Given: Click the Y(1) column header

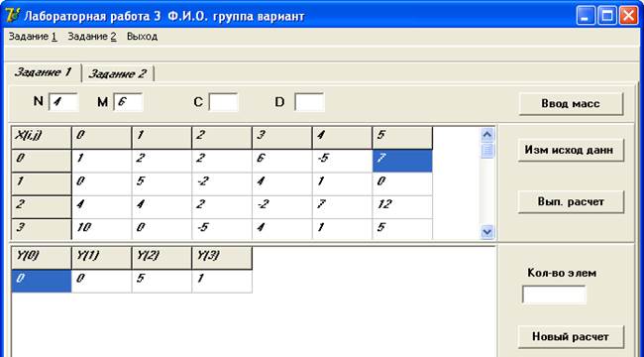Looking at the screenshot, I should coord(101,258).
